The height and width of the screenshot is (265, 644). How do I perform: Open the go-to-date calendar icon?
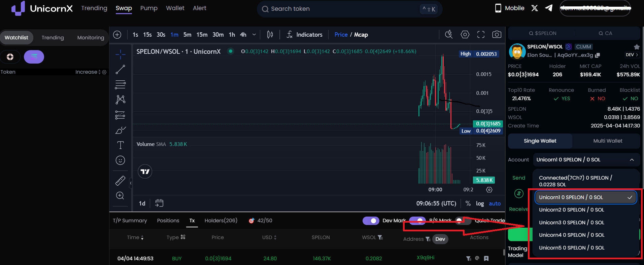coord(159,203)
